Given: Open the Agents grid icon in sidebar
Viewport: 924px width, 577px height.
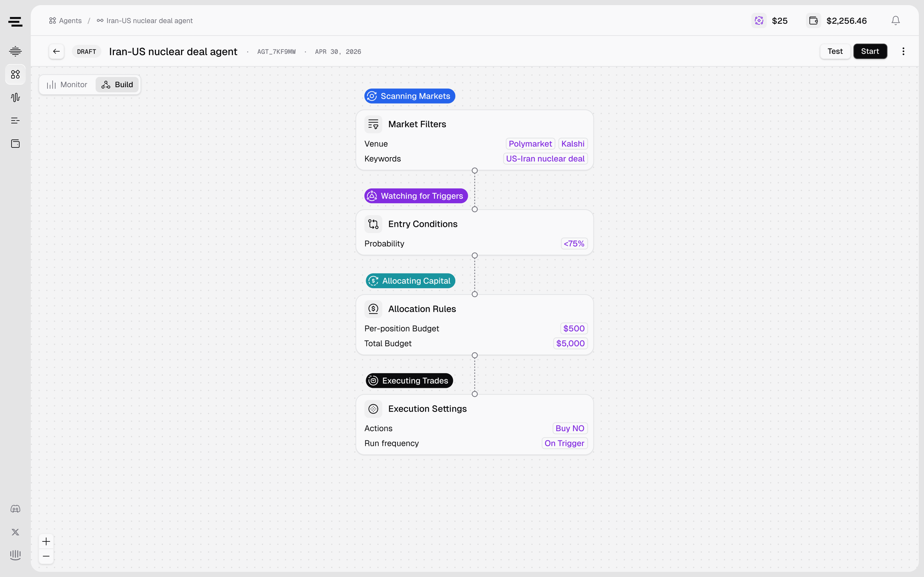Looking at the screenshot, I should pos(15,74).
